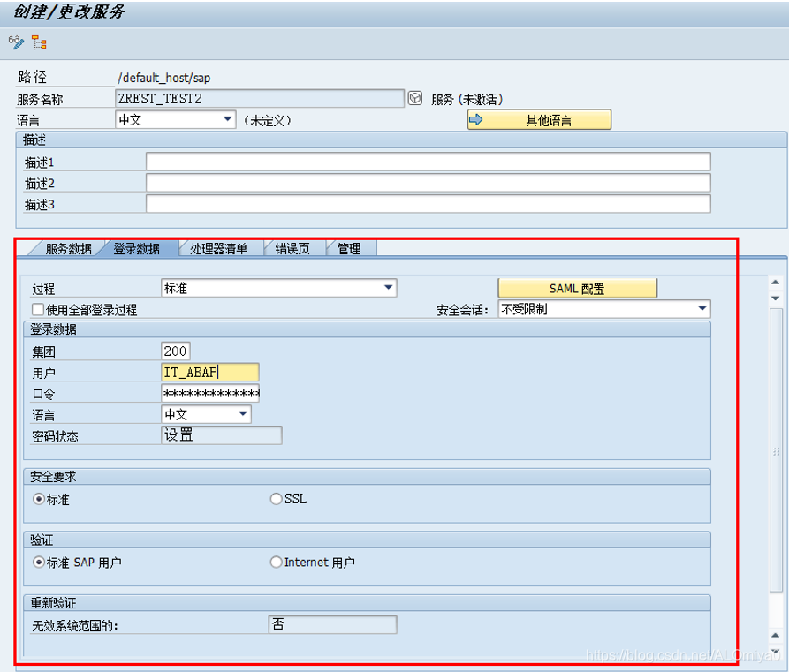Switch to the 服务数据 tab
789x672 pixels.
(x=68, y=248)
